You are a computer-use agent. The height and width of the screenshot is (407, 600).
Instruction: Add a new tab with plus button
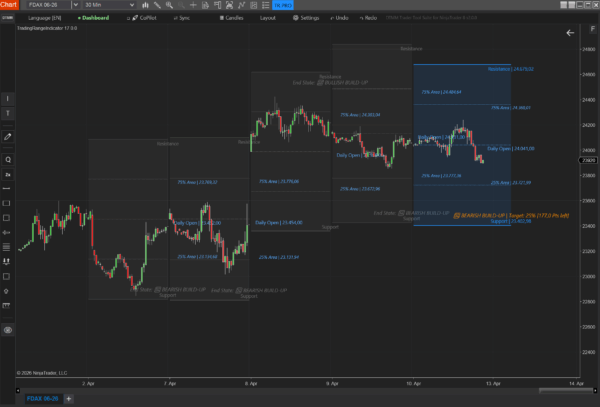coord(68,399)
